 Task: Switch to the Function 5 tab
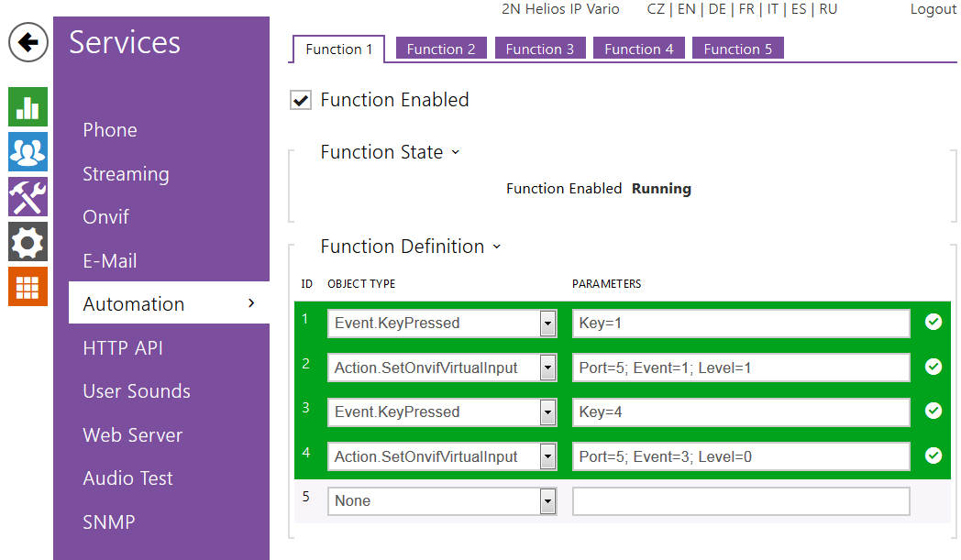click(x=737, y=49)
